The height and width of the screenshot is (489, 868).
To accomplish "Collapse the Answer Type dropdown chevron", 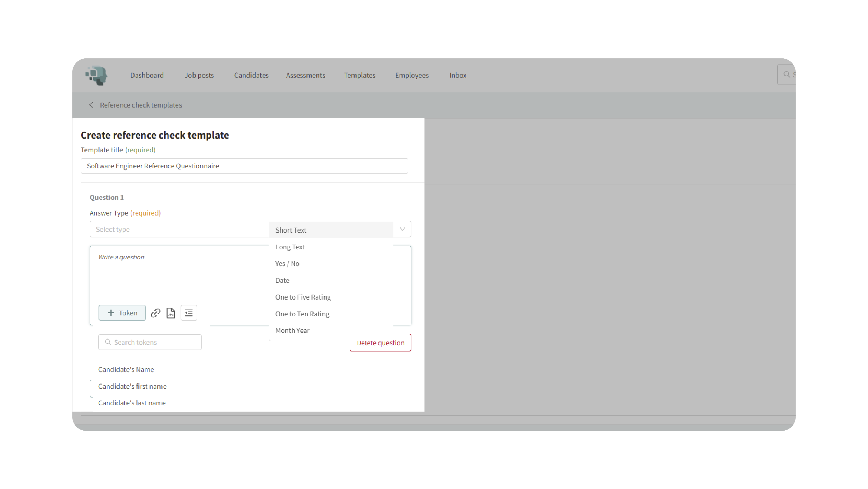I will pos(402,229).
